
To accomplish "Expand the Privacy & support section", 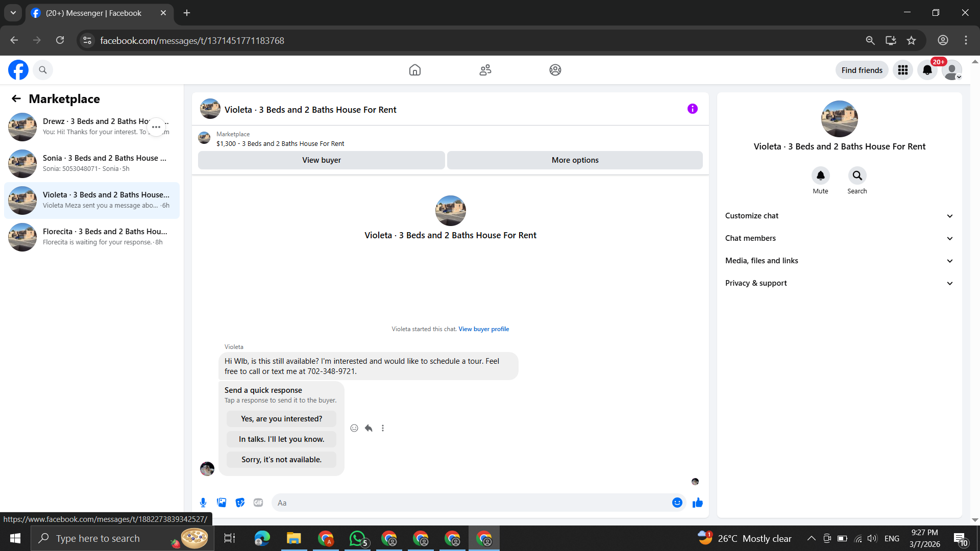I will (840, 283).
